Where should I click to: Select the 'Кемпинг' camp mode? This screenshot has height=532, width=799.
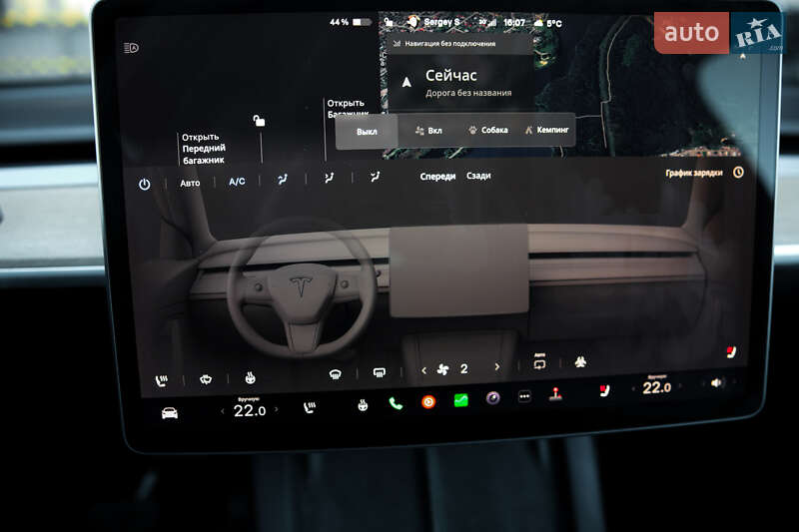point(546,130)
